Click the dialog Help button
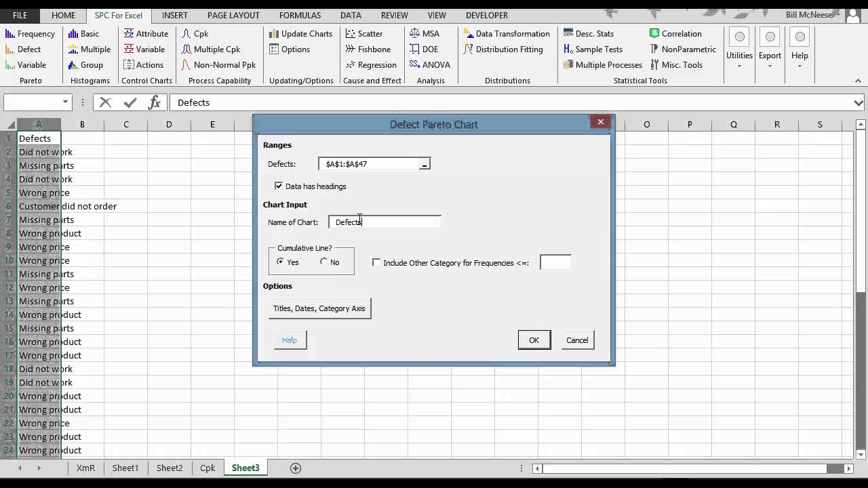The height and width of the screenshot is (488, 868). coord(289,340)
